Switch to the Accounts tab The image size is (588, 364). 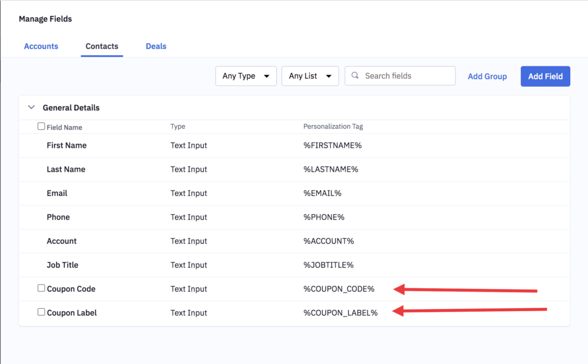(x=41, y=46)
